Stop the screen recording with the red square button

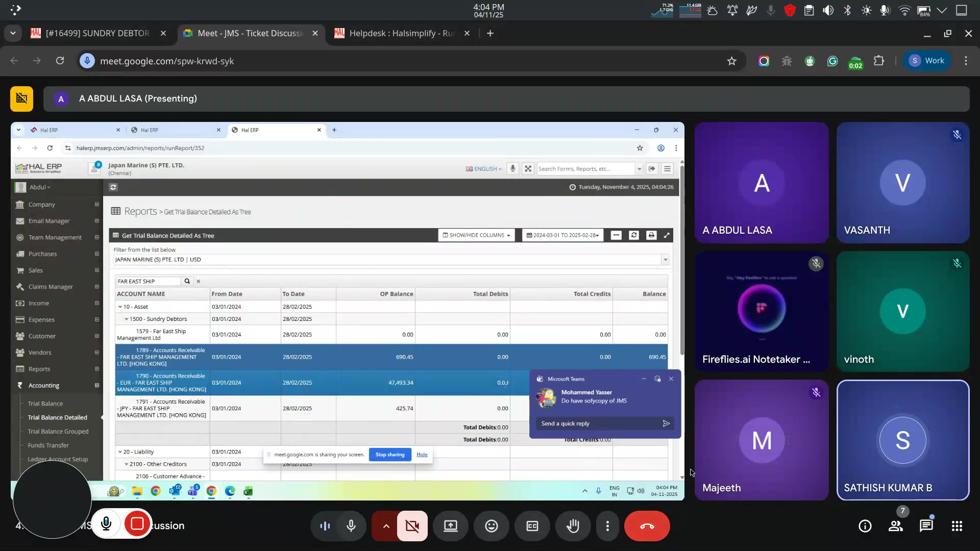pyautogui.click(x=137, y=524)
